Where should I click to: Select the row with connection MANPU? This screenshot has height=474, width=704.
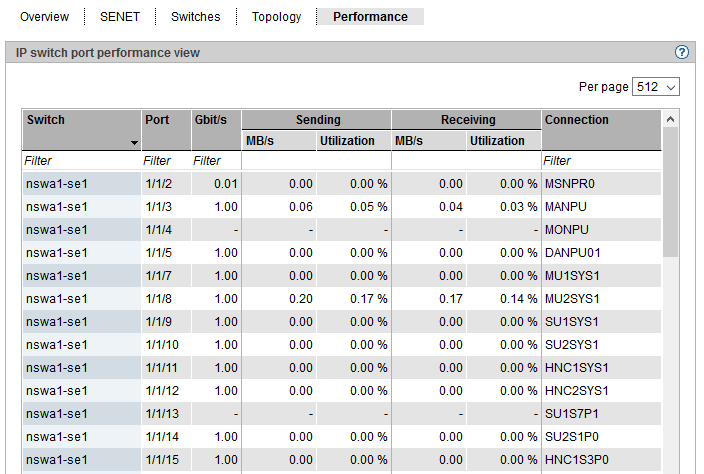[x=340, y=207]
